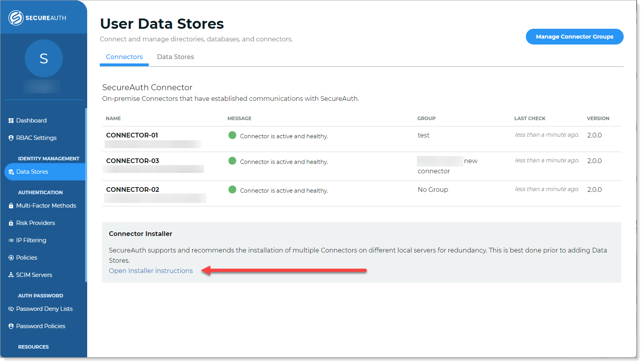Click the Password Deny Lists icon
The width and height of the screenshot is (643, 364).
11,309
